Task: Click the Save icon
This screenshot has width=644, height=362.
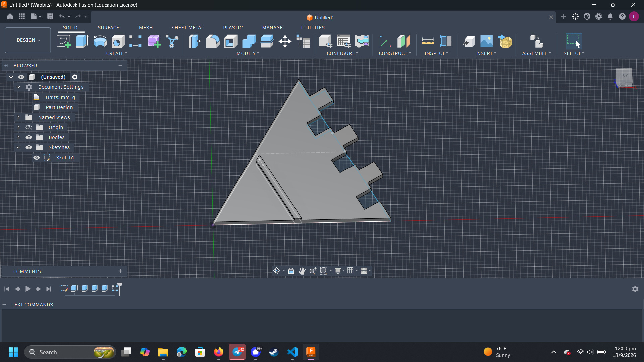Action: (50, 16)
